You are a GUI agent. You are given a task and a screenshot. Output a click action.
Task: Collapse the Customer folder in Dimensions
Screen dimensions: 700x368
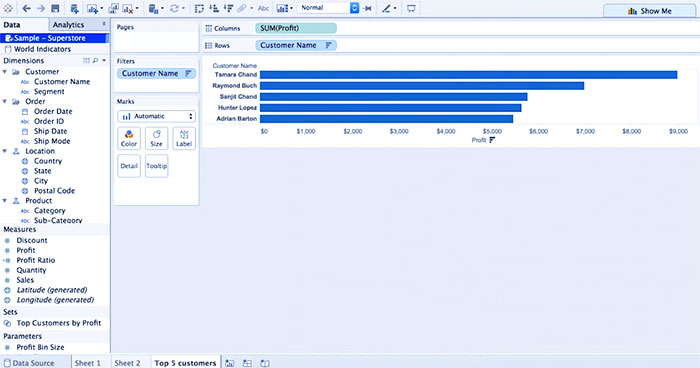click(5, 71)
